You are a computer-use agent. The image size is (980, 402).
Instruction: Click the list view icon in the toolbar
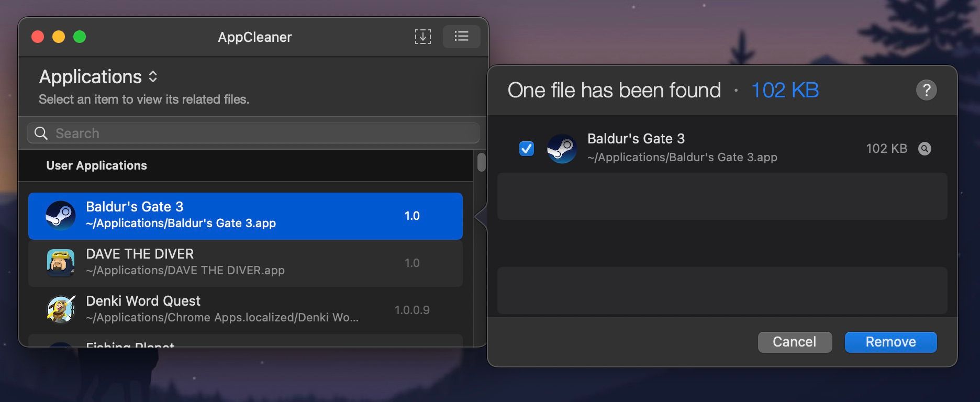[x=461, y=37]
